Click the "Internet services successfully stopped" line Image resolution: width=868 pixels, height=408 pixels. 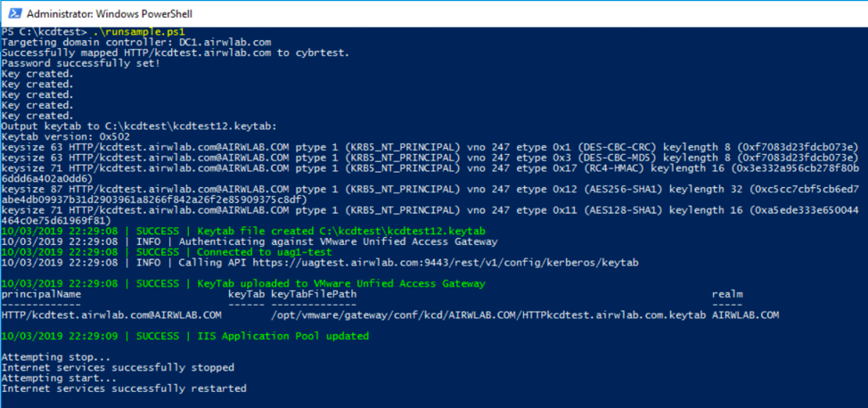coord(119,367)
